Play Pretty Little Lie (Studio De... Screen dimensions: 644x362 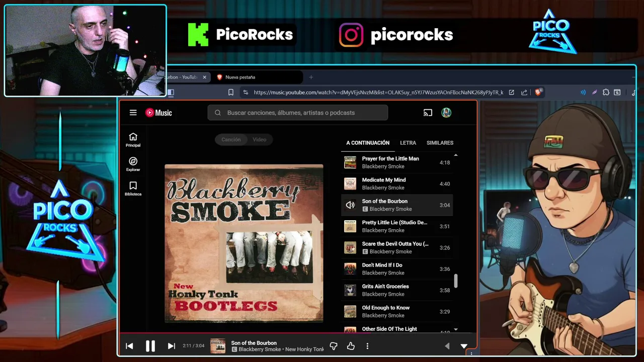[x=397, y=226]
